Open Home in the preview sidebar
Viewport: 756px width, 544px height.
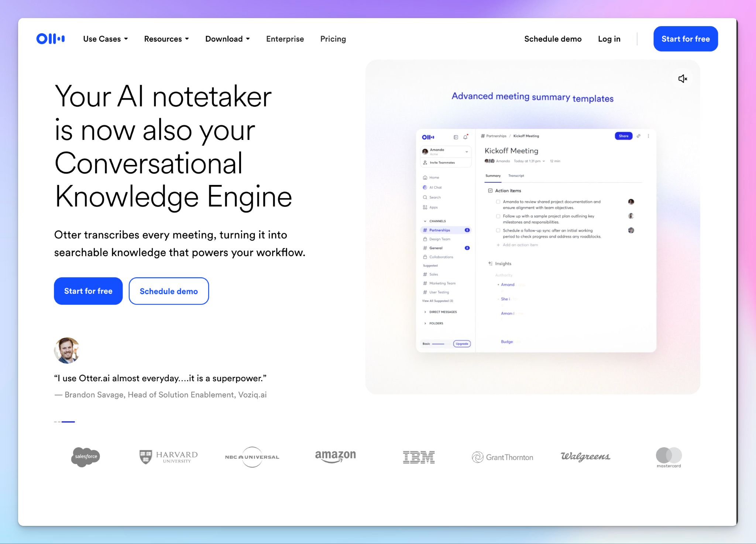431,178
